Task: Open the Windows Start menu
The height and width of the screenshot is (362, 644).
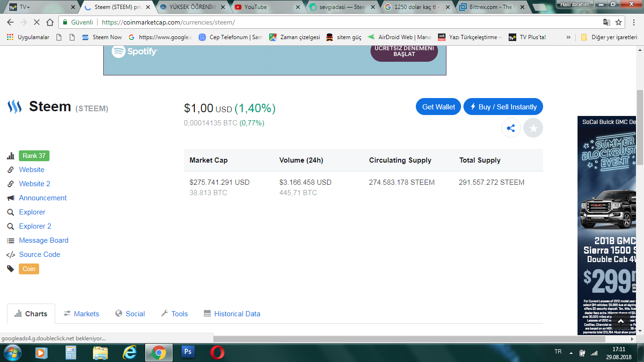Action: pyautogui.click(x=12, y=353)
